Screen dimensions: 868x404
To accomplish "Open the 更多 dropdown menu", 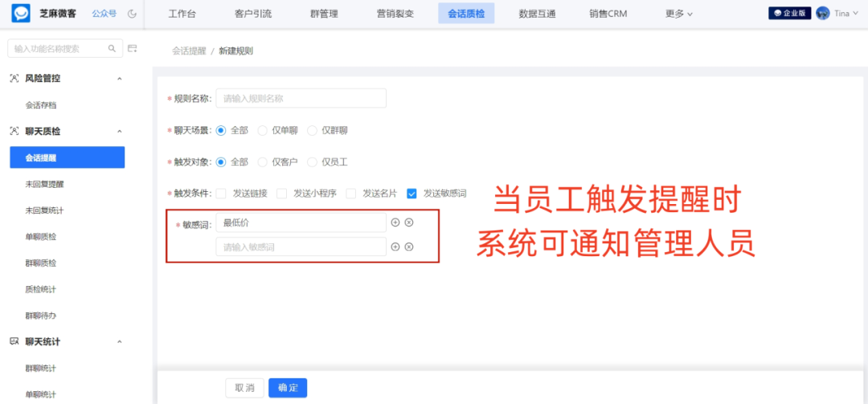I will (678, 14).
